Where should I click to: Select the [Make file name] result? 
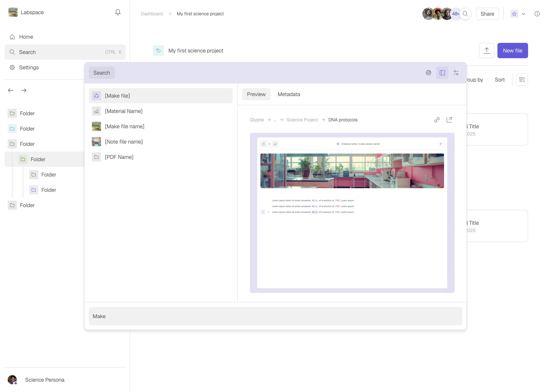tap(161, 126)
